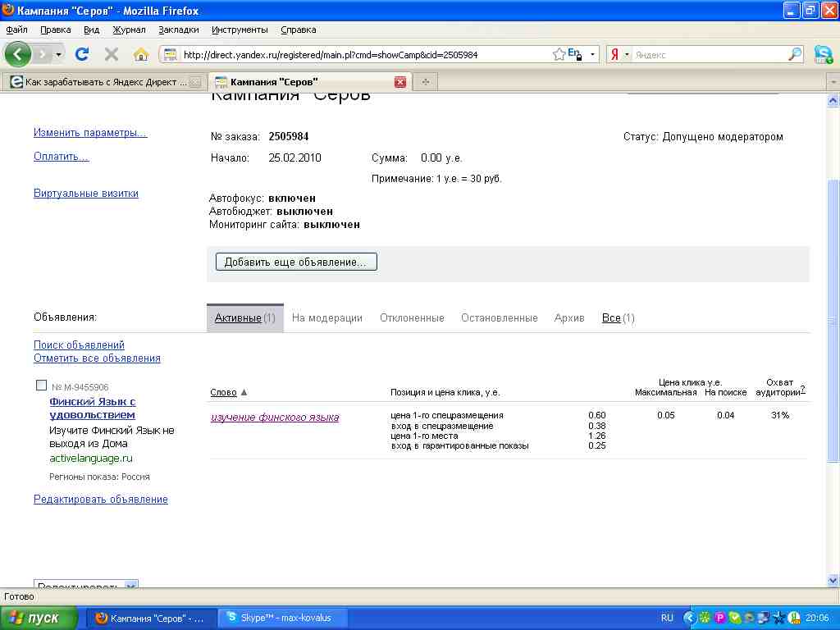The height and width of the screenshot is (630, 840).
Task: Open the Вид menu
Action: [91, 30]
